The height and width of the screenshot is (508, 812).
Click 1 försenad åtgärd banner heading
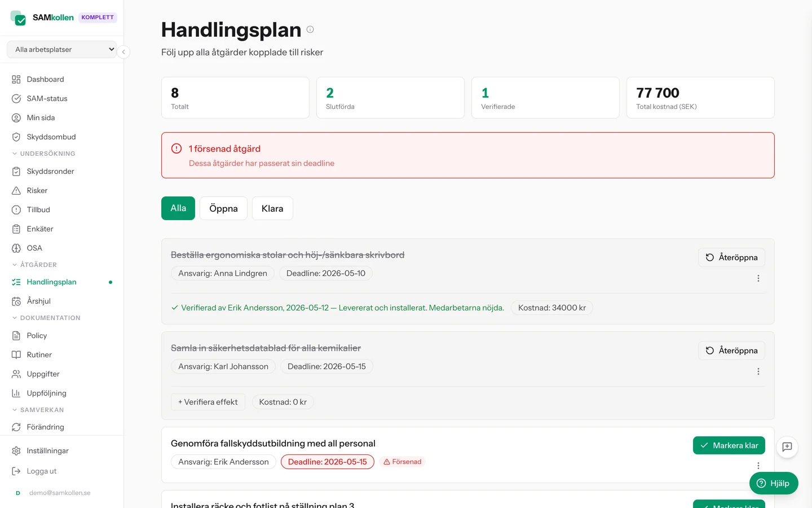[224, 148]
